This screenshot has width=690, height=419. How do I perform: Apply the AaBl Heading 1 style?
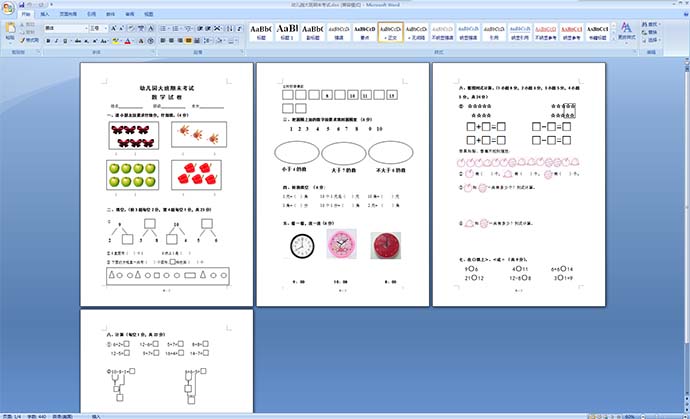coord(287,32)
